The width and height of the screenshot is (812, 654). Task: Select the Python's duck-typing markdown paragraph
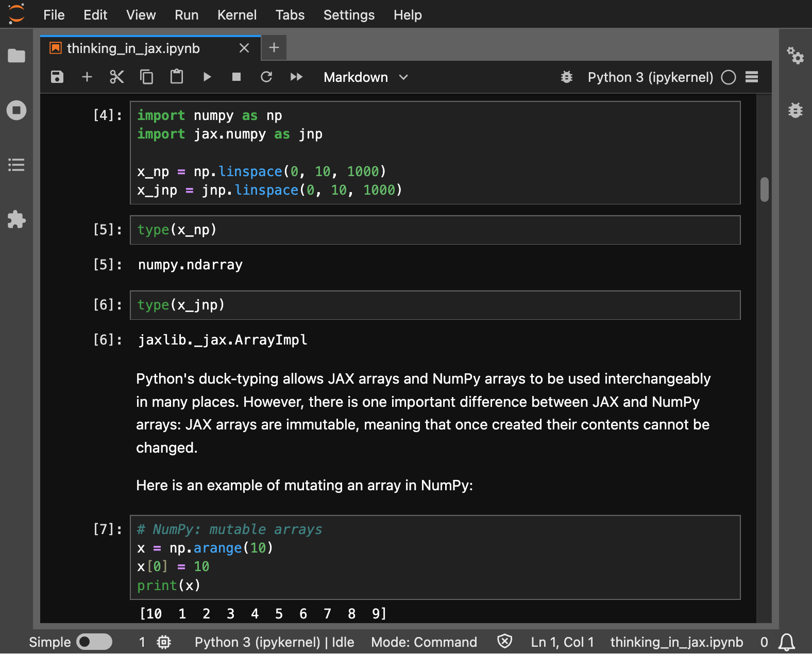pos(423,413)
